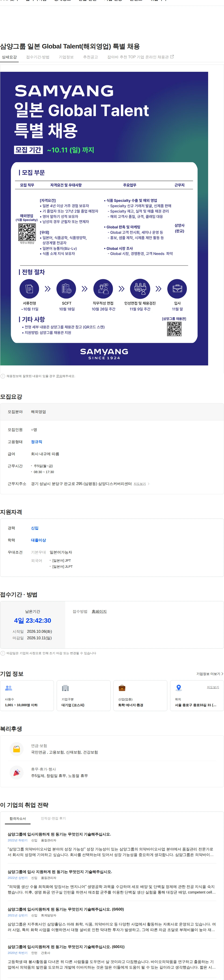
Task: Click the 08:30 ~ 17:30 working hours item
Action: [43, 472]
